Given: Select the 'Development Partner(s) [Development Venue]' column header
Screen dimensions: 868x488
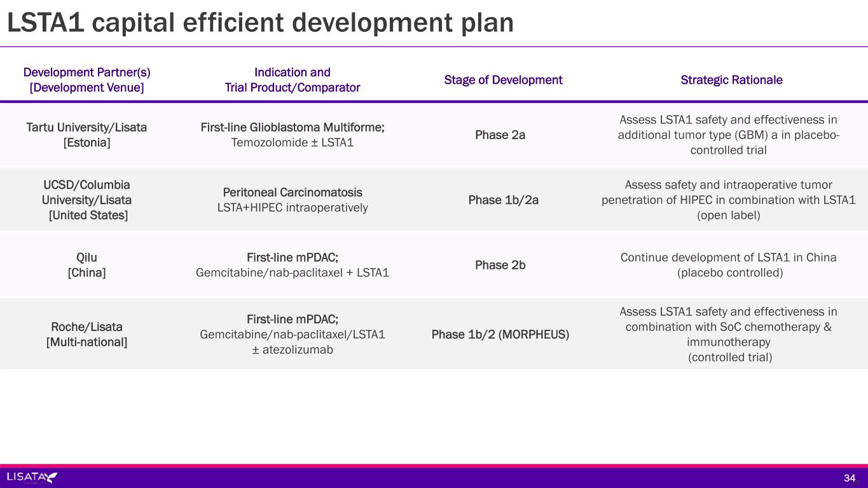Looking at the screenshot, I should tap(86, 80).
